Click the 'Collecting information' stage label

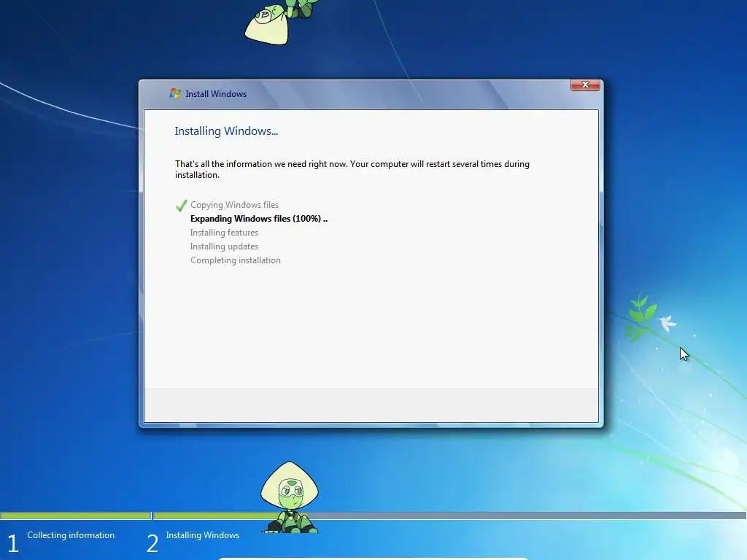[71, 534]
